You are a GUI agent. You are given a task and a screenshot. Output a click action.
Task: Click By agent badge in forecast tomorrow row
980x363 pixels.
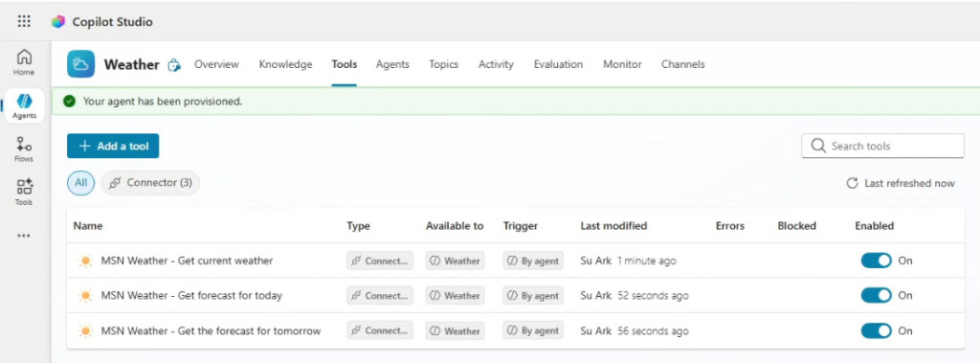(x=533, y=331)
